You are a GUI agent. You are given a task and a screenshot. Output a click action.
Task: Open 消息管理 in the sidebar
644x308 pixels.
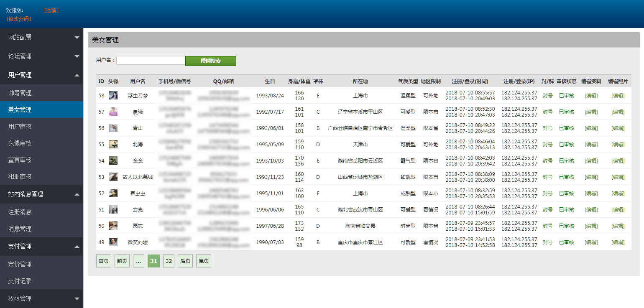[x=41, y=229]
